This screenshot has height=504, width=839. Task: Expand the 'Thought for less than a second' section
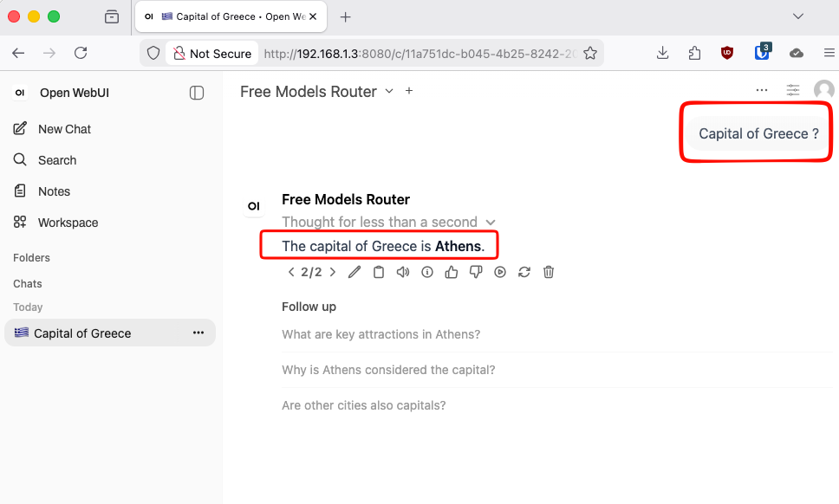388,222
